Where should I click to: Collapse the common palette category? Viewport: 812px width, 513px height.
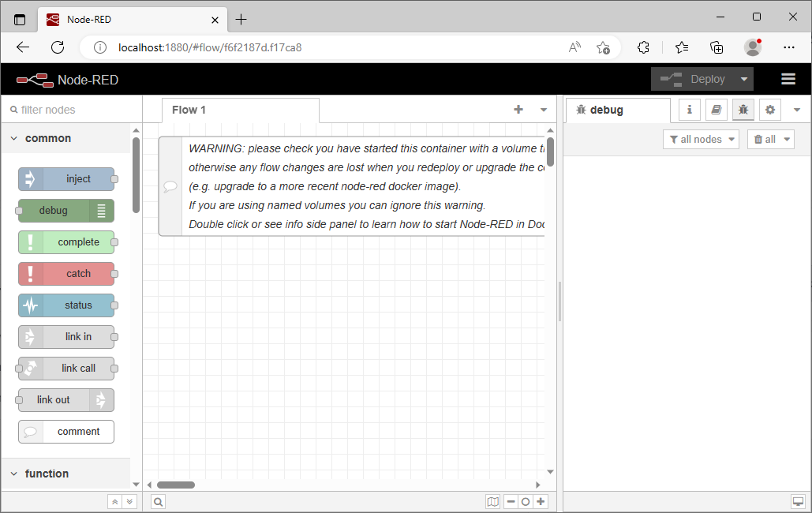pos(65,138)
